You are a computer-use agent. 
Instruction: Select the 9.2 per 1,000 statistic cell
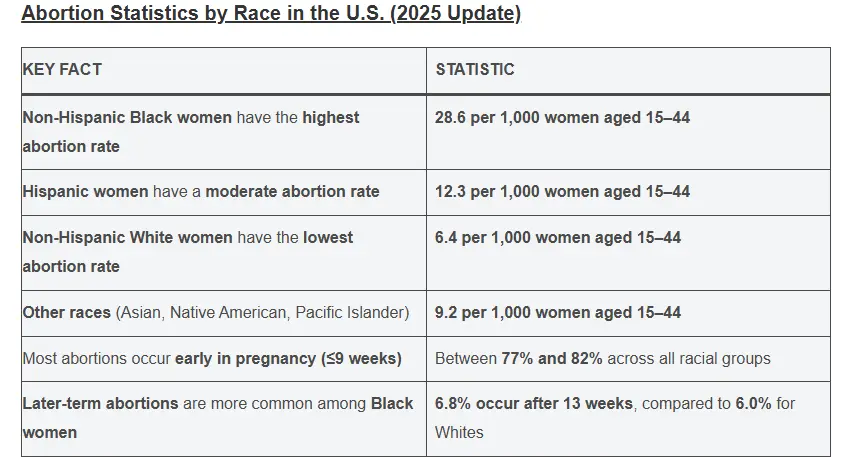pyautogui.click(x=558, y=312)
